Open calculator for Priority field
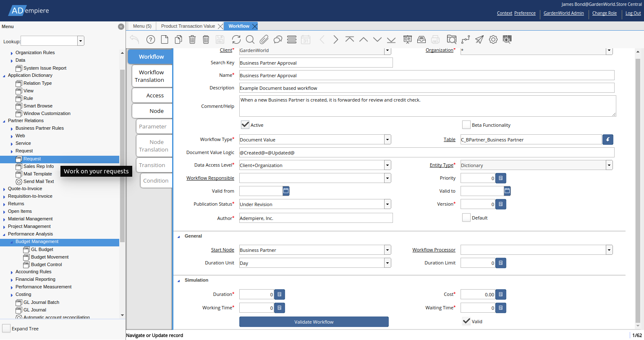This screenshot has height=340, width=644. point(501,178)
